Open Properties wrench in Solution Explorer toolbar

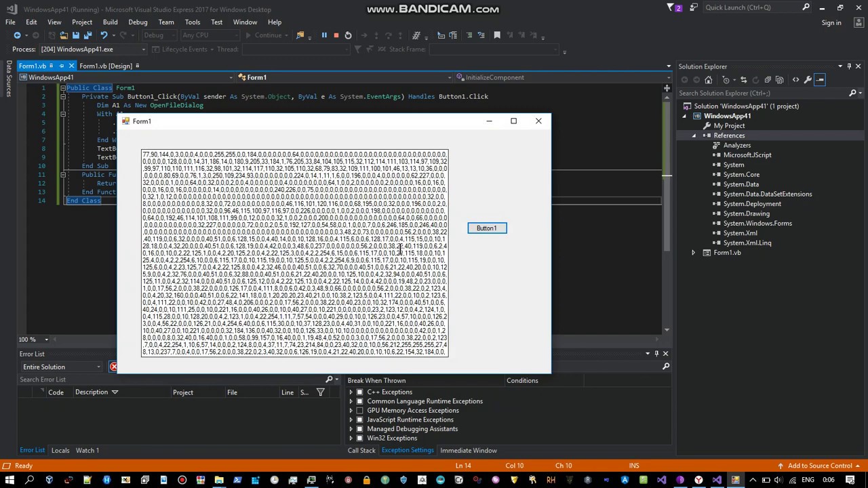(x=808, y=80)
